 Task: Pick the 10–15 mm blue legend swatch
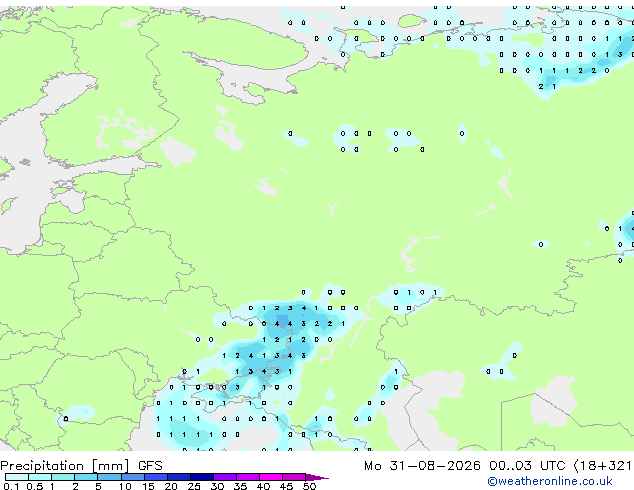(x=133, y=477)
